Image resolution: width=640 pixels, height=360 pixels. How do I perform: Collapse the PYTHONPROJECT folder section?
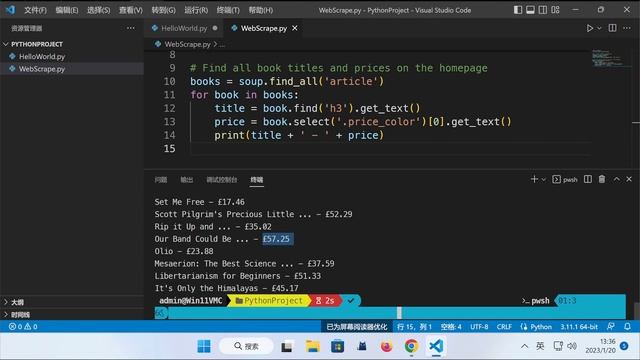pyautogui.click(x=37, y=44)
